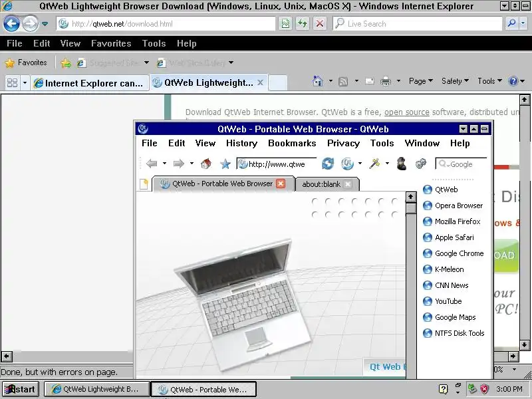Open IE View menu
This screenshot has height=399, width=532.
click(70, 43)
